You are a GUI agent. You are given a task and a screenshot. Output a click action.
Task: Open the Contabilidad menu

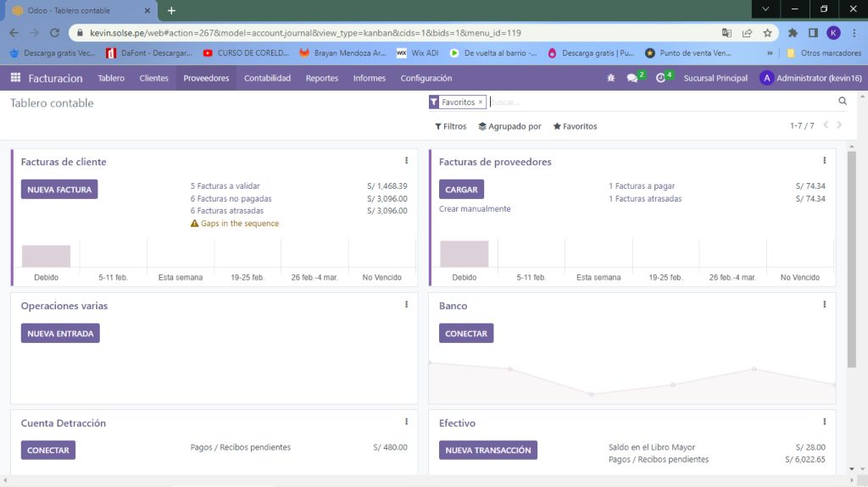pos(267,78)
